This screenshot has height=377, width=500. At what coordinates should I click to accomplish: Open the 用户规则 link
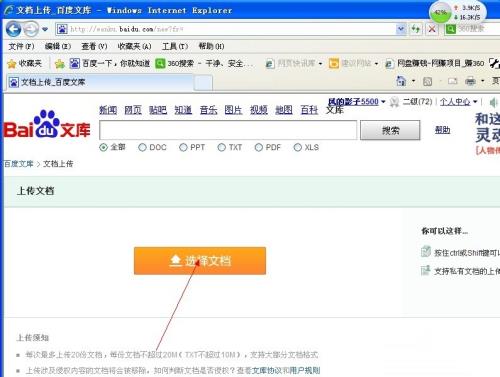[305, 371]
